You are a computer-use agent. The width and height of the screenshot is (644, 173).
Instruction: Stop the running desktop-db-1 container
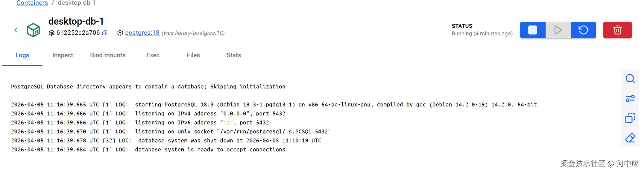[533, 30]
